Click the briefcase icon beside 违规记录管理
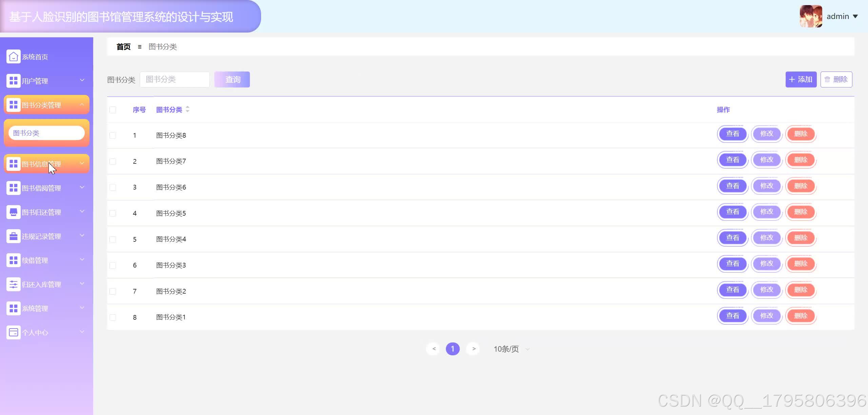This screenshot has width=868, height=415. tap(13, 236)
